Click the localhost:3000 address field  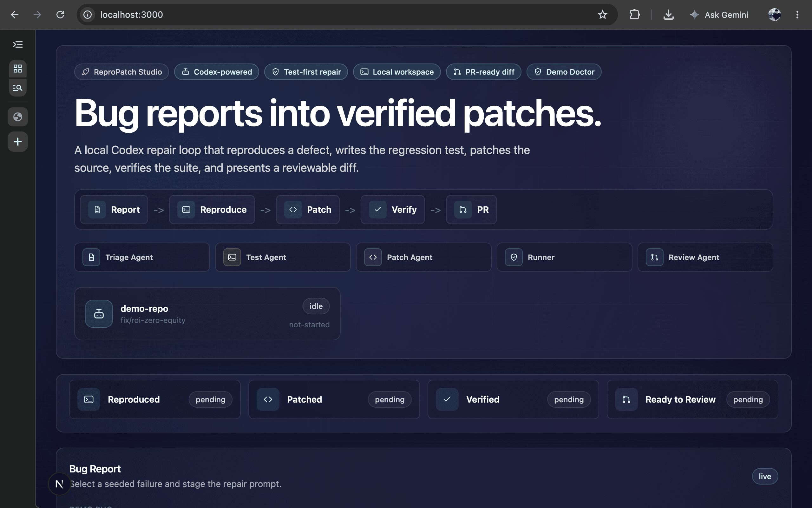click(x=347, y=15)
